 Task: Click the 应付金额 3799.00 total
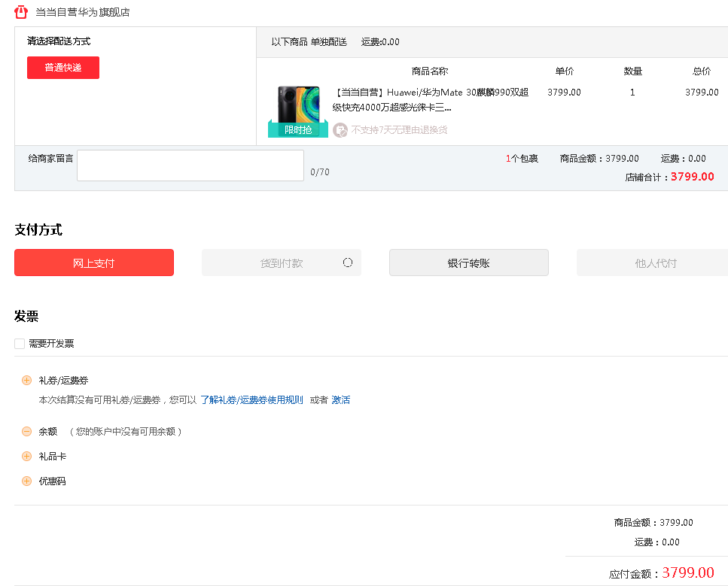point(688,573)
